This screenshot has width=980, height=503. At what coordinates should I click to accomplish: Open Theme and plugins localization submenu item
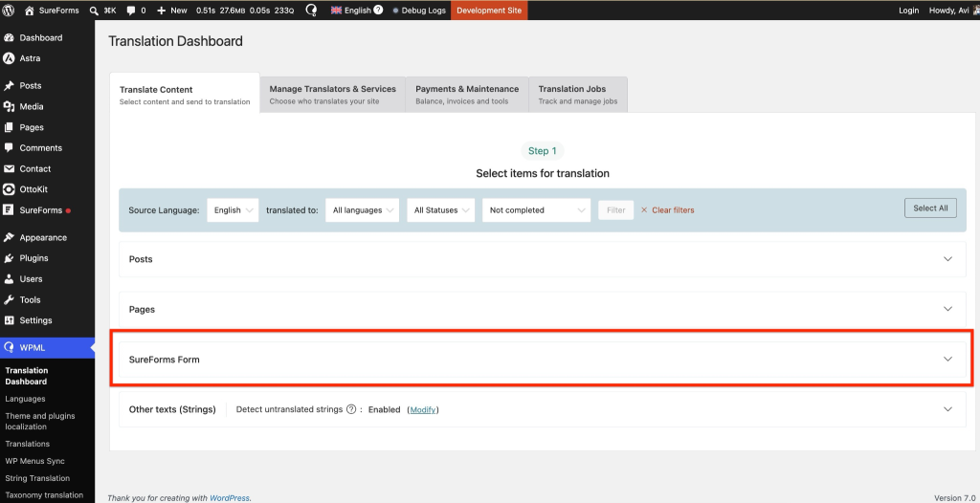pos(40,421)
